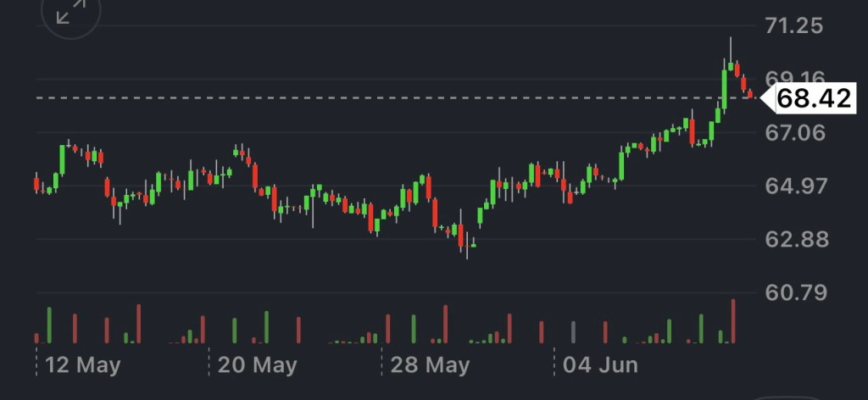Click the 62.88 price axis label
Screen dimensions: 868x400
pyautogui.click(x=793, y=239)
